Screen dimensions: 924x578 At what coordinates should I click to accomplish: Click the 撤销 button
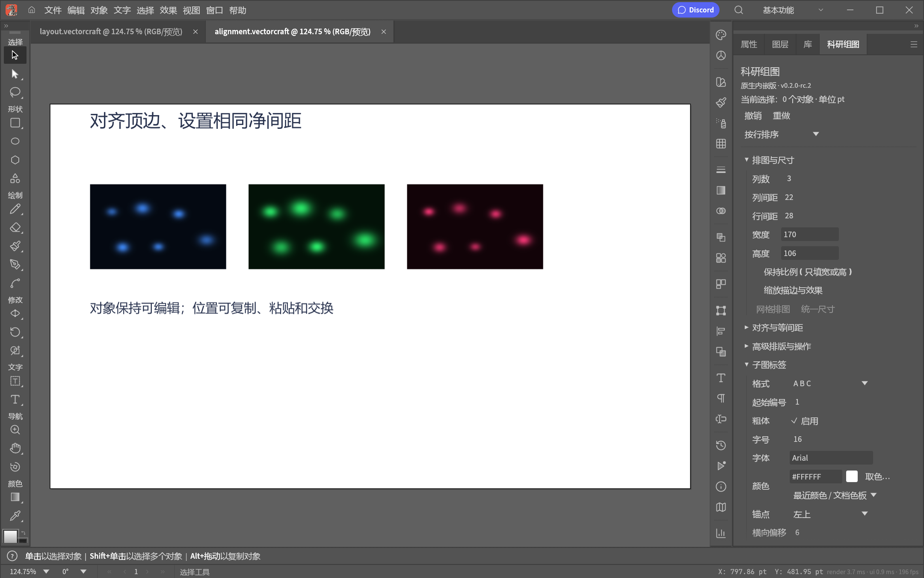[753, 116]
